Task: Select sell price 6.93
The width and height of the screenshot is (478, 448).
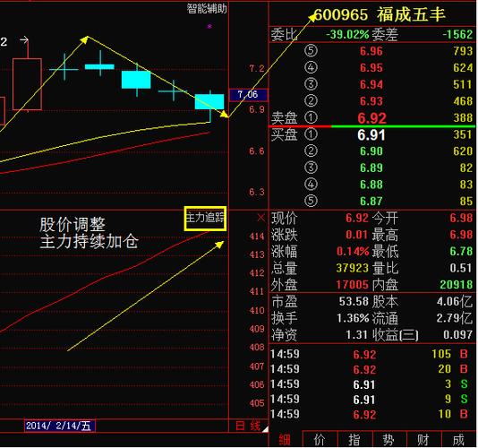Action: click(371, 101)
